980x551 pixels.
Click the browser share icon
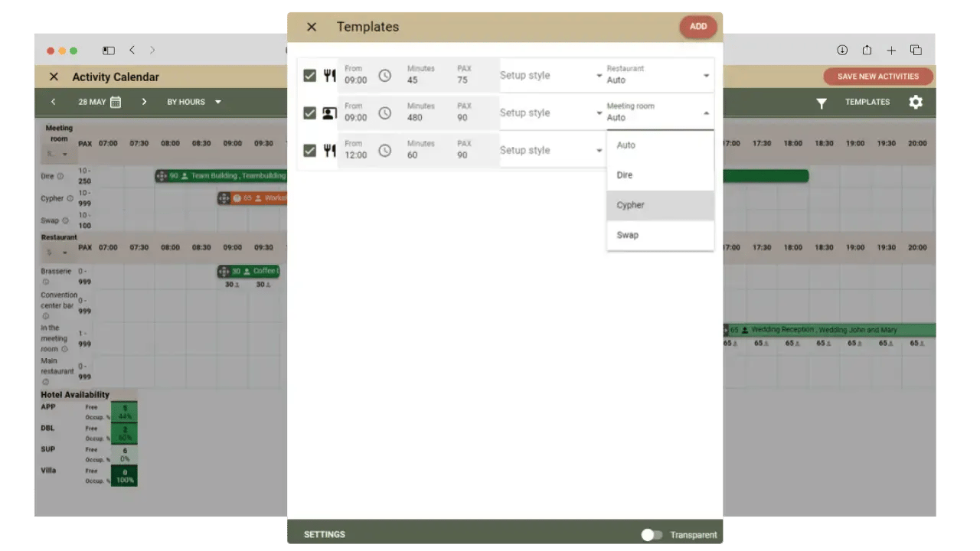click(867, 51)
